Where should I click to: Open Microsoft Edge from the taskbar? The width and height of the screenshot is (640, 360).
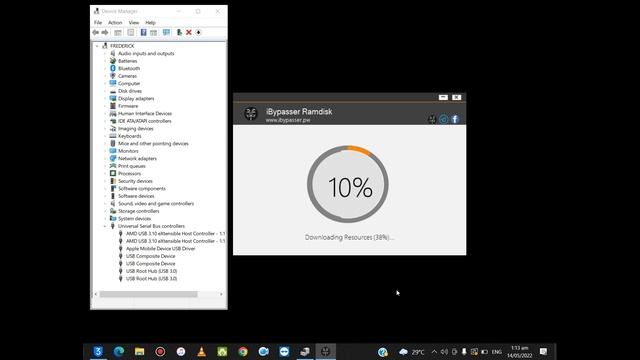coord(119,351)
